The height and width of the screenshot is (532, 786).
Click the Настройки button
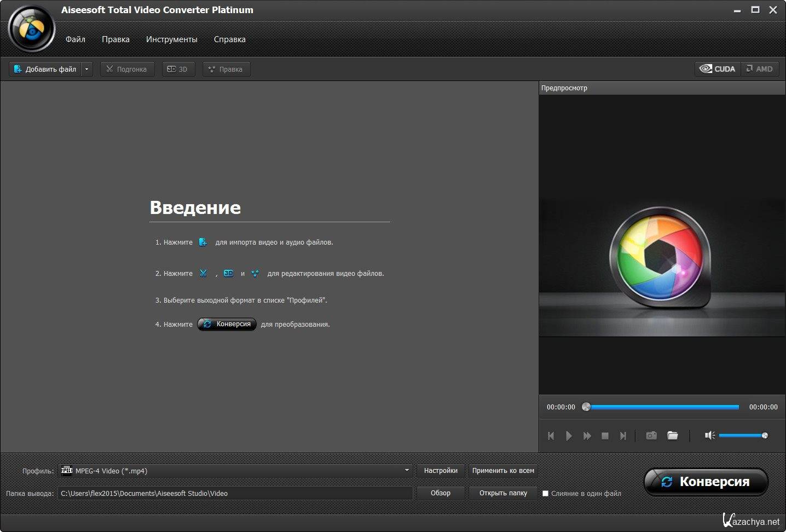441,471
